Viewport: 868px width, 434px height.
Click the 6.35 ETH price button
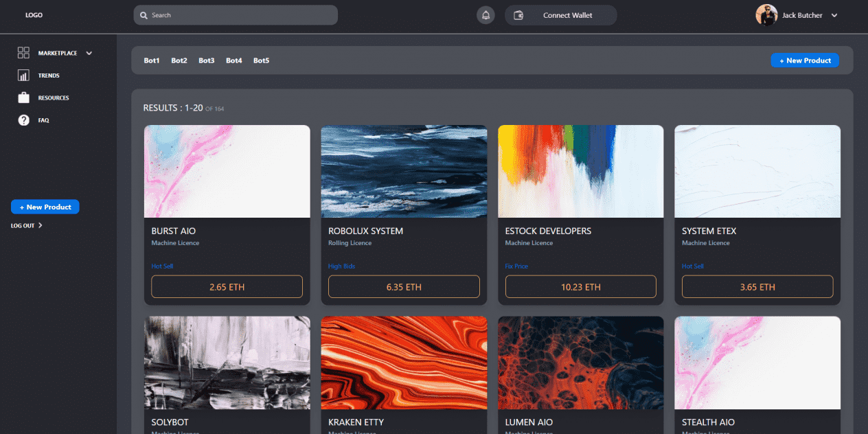point(404,287)
